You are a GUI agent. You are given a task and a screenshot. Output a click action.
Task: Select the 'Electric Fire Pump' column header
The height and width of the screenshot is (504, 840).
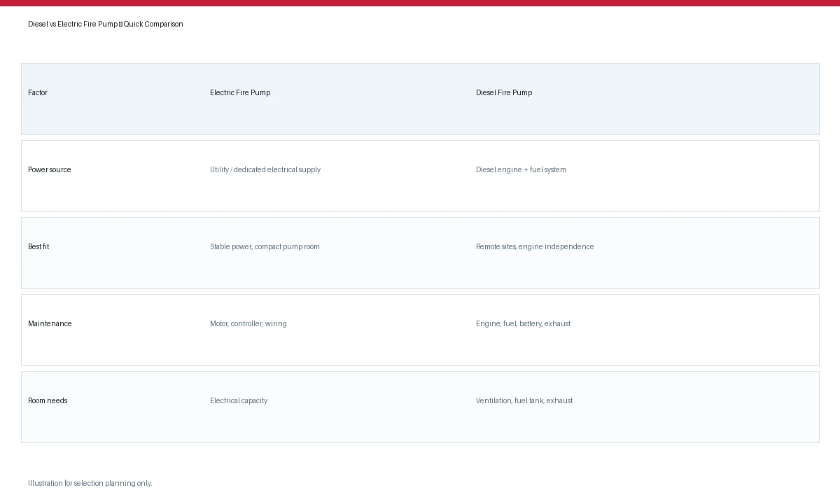[240, 92]
